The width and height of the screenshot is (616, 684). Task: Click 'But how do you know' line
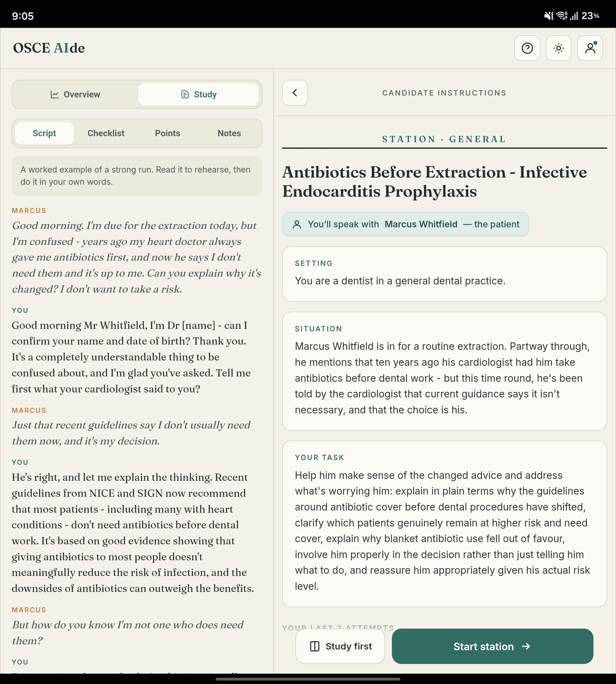pos(128,633)
